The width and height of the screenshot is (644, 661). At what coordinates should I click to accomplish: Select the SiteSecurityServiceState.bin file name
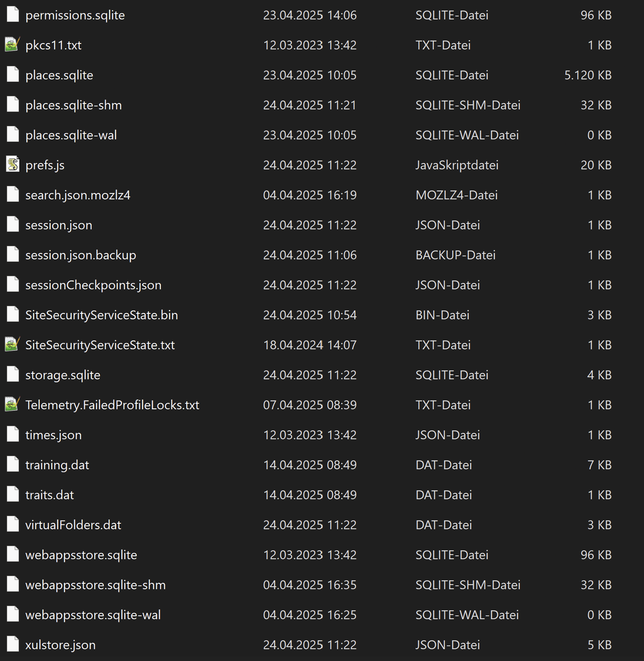coord(101,315)
